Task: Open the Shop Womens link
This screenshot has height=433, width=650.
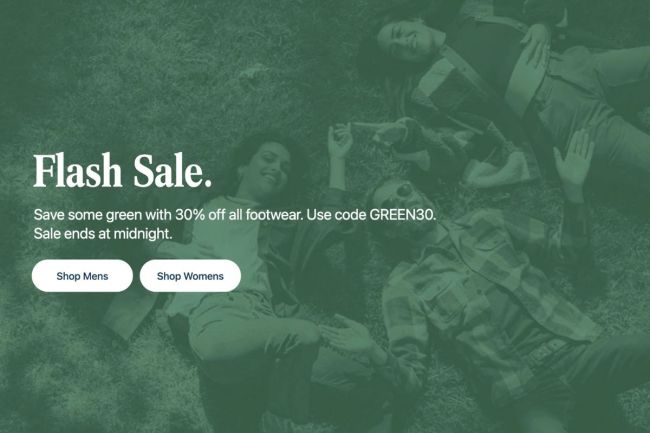Action: click(x=190, y=276)
